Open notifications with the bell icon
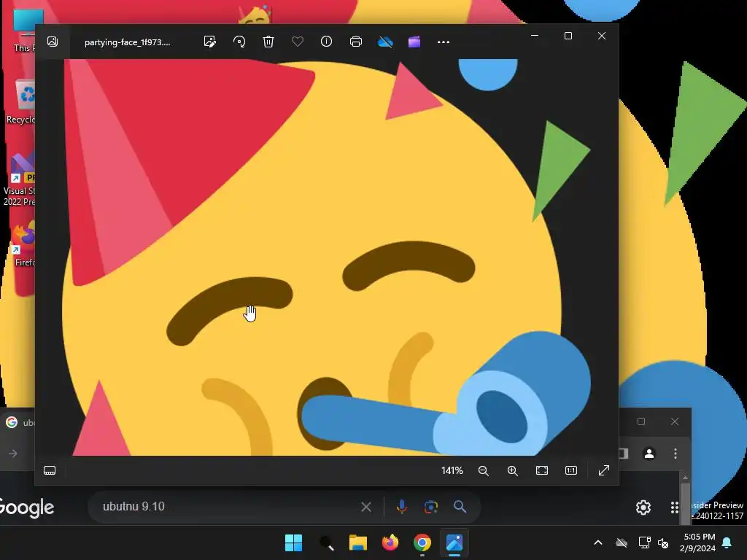Image resolution: width=747 pixels, height=560 pixels. [x=727, y=542]
